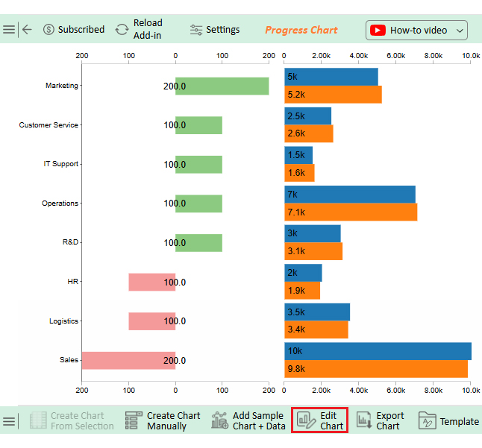
Task: Click the Add Sample Chart + Data icon
Action: click(219, 420)
